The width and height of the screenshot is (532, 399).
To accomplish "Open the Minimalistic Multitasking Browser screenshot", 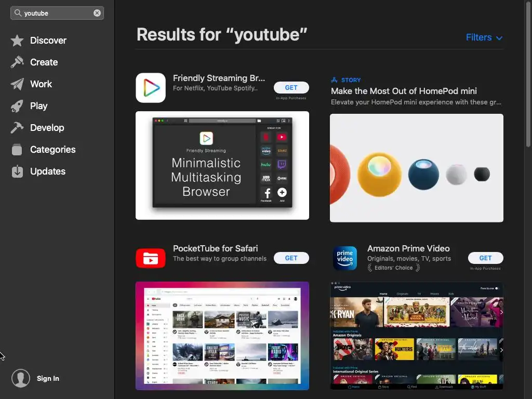I will [x=222, y=165].
